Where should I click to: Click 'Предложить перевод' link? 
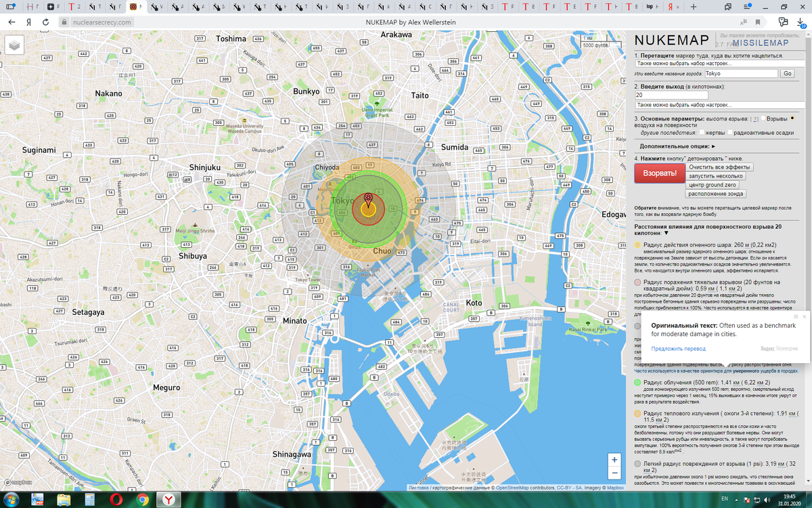679,348
